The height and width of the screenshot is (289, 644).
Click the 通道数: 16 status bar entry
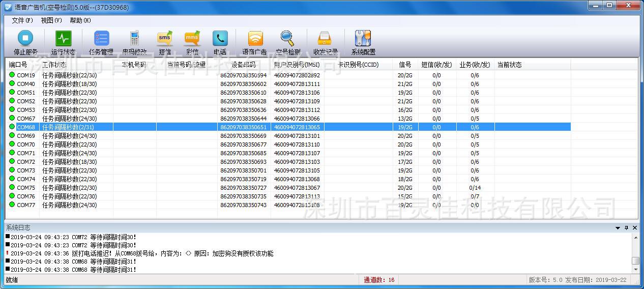tap(379, 280)
